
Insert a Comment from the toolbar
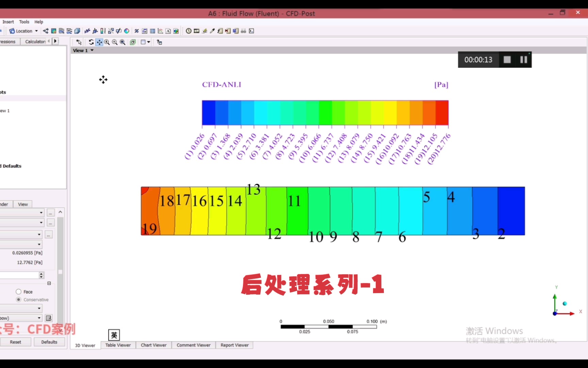point(168,31)
